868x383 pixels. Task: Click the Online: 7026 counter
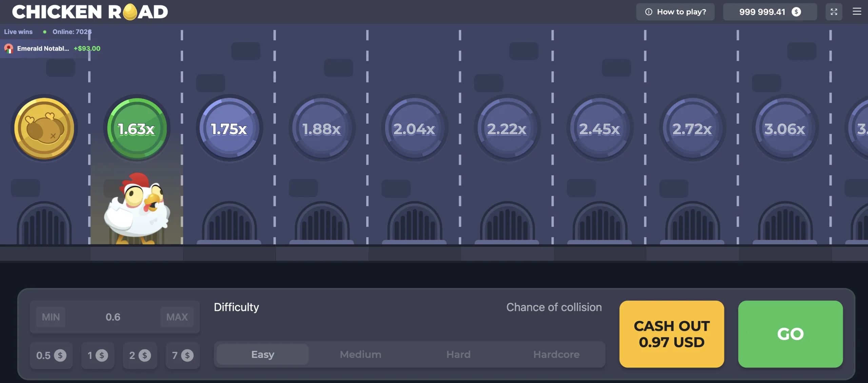pos(72,32)
